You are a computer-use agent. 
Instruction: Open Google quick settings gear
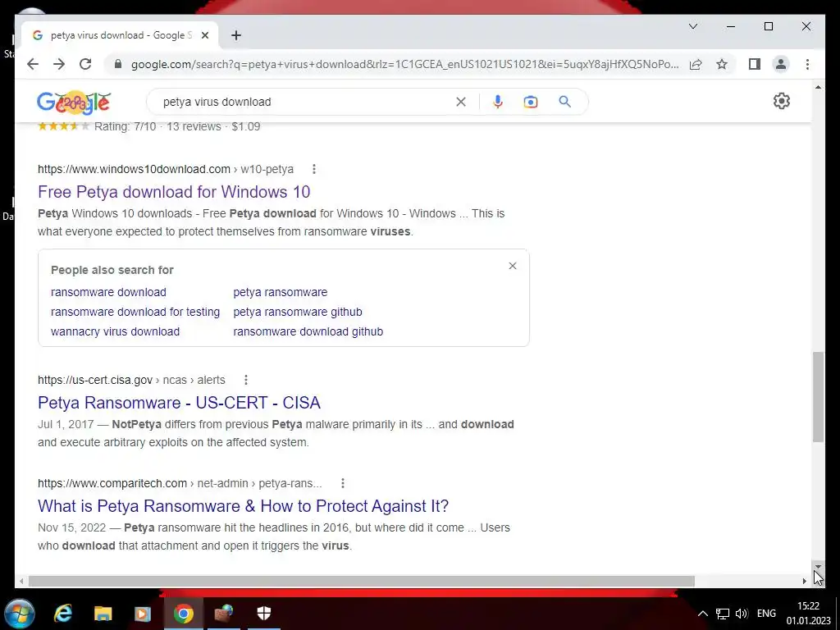point(782,101)
